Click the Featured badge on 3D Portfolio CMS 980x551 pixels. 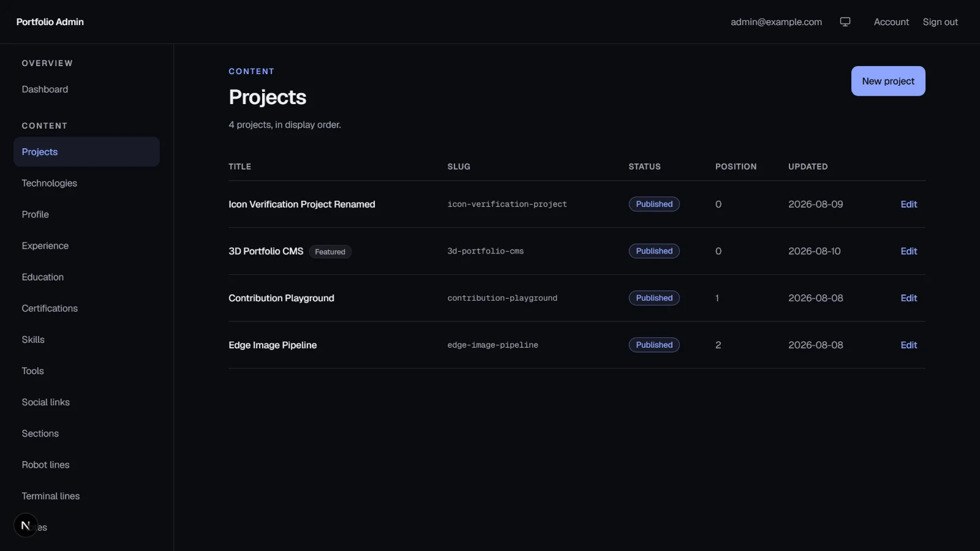click(330, 252)
